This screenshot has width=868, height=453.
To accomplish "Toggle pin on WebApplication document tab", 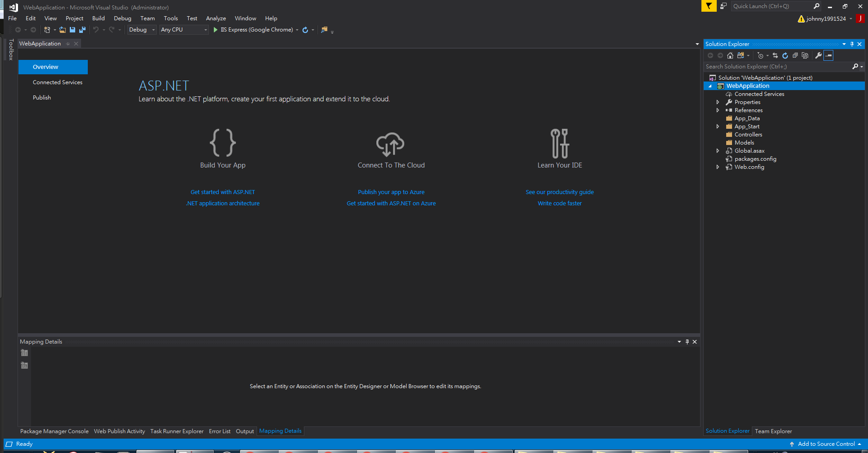I will click(x=68, y=44).
